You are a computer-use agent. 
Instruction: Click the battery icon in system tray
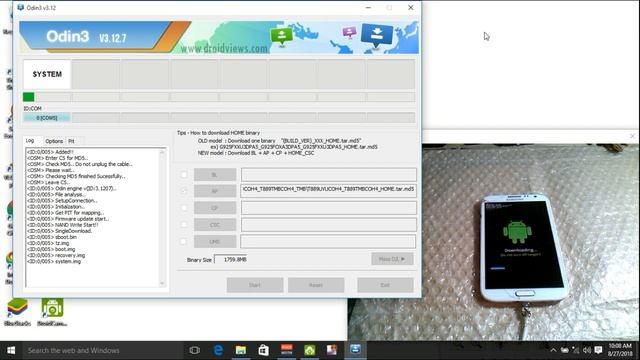[565, 350]
